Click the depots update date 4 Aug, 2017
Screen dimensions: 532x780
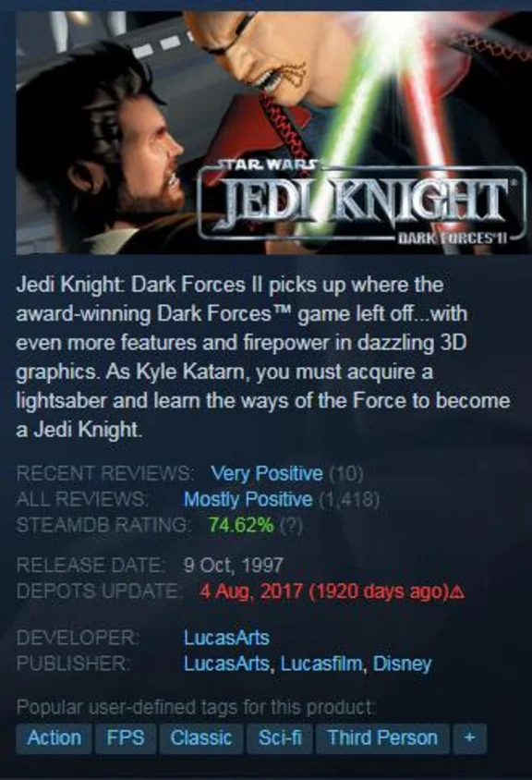(x=251, y=591)
